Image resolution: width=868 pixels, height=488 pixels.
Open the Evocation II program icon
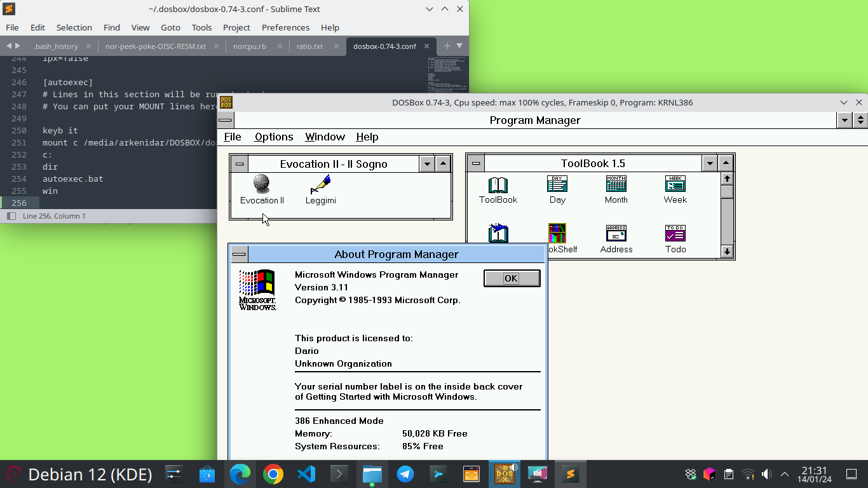click(x=261, y=184)
